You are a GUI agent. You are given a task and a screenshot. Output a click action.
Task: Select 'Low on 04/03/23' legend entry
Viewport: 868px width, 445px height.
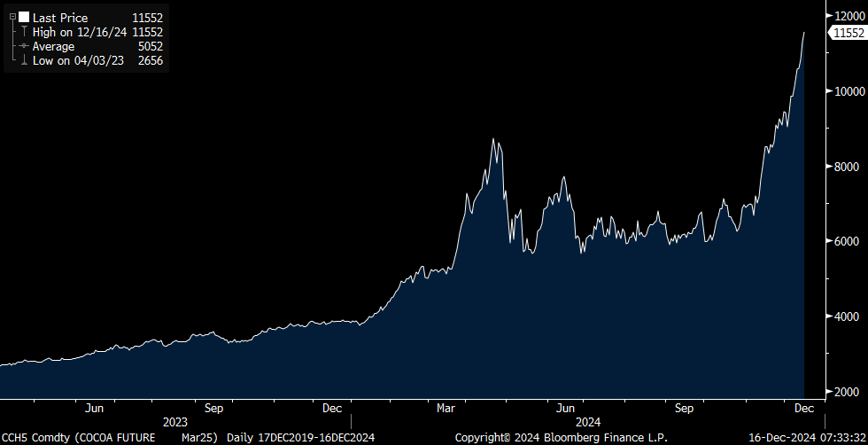click(78, 61)
